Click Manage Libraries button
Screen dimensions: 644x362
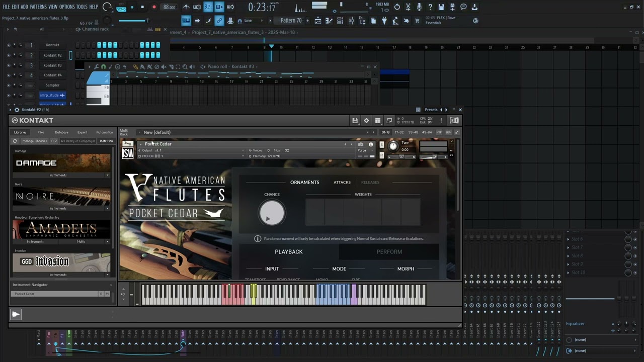point(34,141)
